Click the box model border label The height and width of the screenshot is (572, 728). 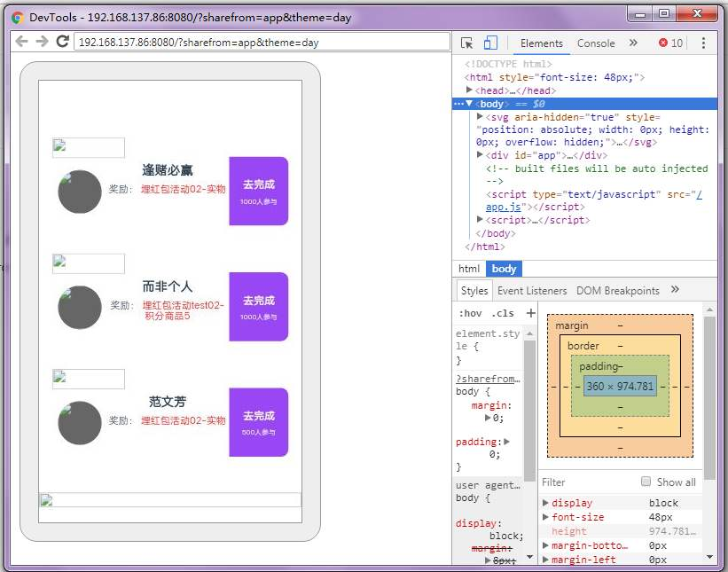pos(583,346)
